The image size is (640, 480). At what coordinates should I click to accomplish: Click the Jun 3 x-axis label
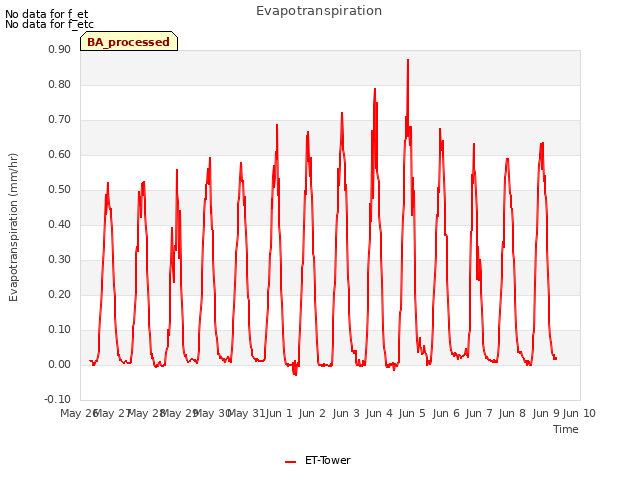point(346,413)
